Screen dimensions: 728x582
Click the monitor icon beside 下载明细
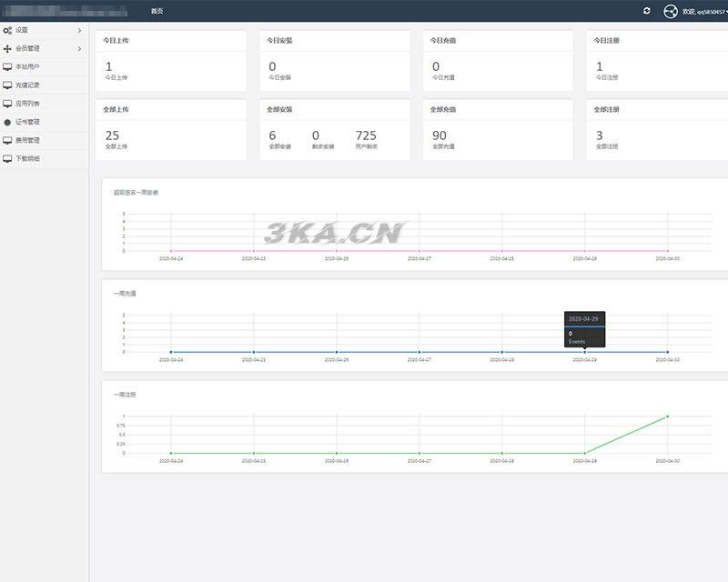click(x=7, y=158)
